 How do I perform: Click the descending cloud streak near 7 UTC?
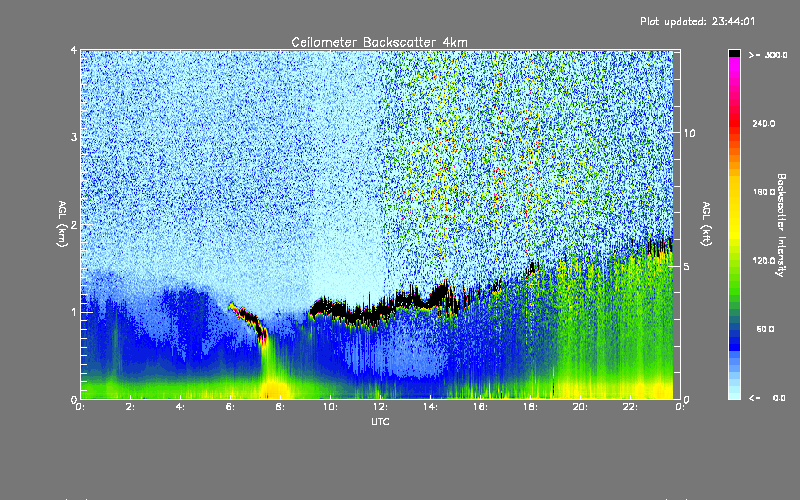[x=248, y=321]
